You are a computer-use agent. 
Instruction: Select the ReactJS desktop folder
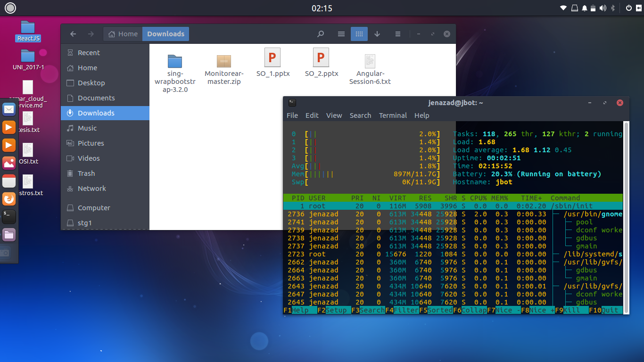pos(28,32)
